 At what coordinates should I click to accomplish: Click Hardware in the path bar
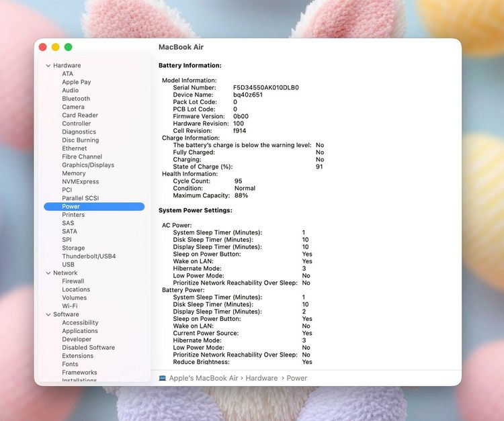pyautogui.click(x=261, y=378)
